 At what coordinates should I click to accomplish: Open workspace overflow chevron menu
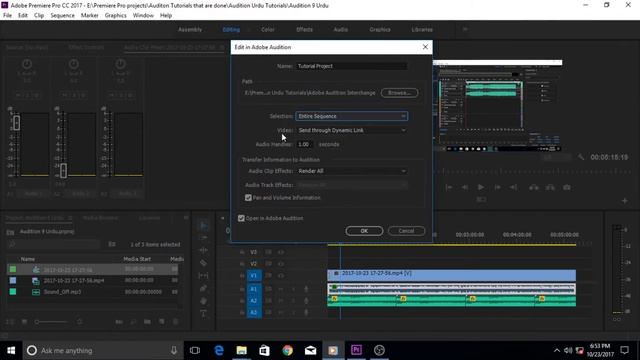(x=465, y=29)
